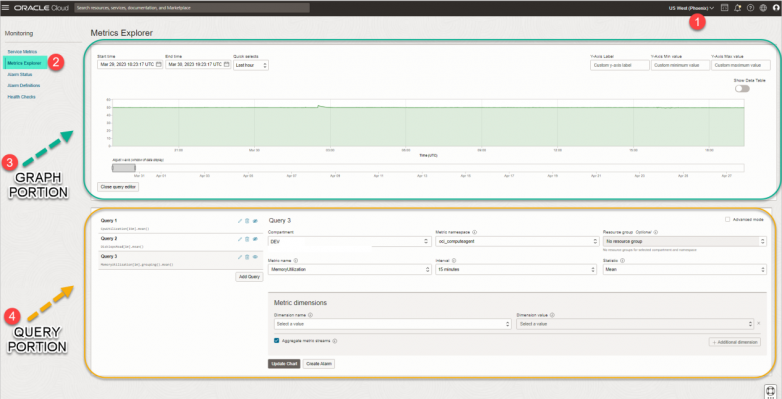
Task: Open Dimension name Select a value dropdown
Action: point(392,324)
